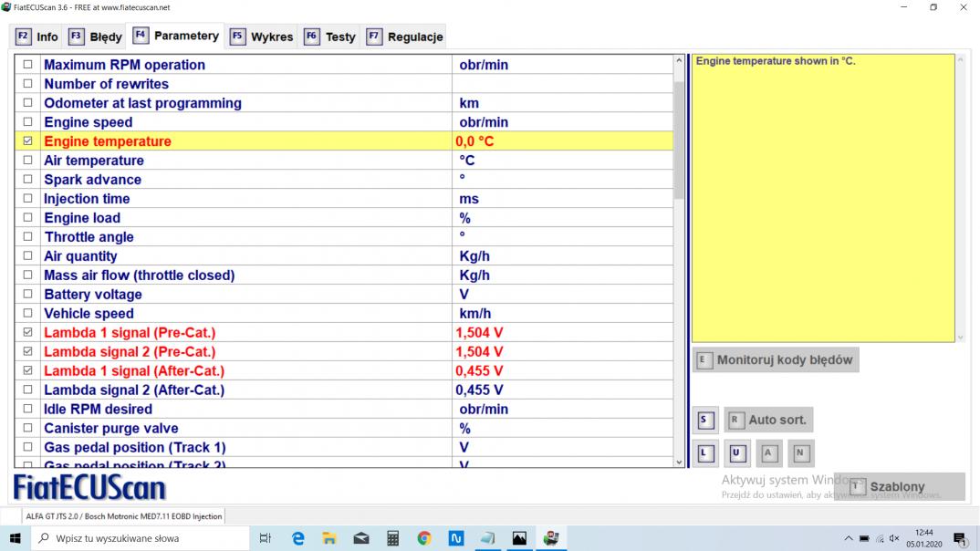The width and height of the screenshot is (980, 551).
Task: Select the Parametery tab
Action: [175, 36]
